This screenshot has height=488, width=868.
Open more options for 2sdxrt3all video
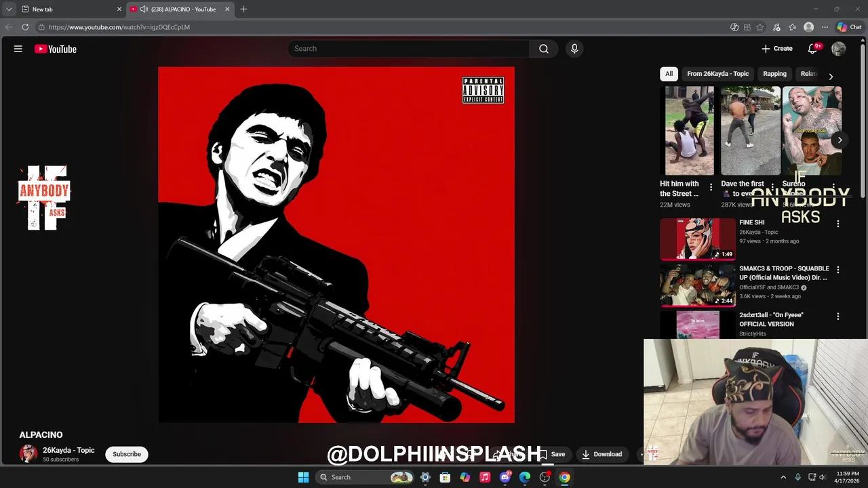coord(838,317)
